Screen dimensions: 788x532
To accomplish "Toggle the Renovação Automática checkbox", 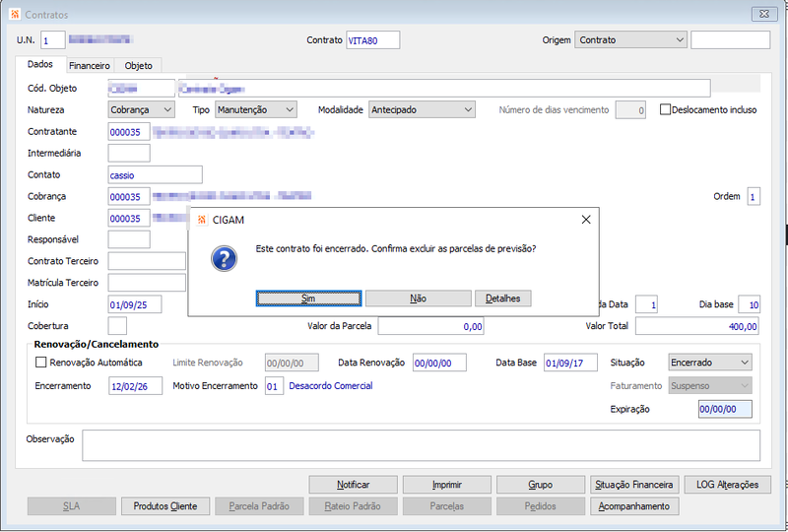I will pos(40,362).
